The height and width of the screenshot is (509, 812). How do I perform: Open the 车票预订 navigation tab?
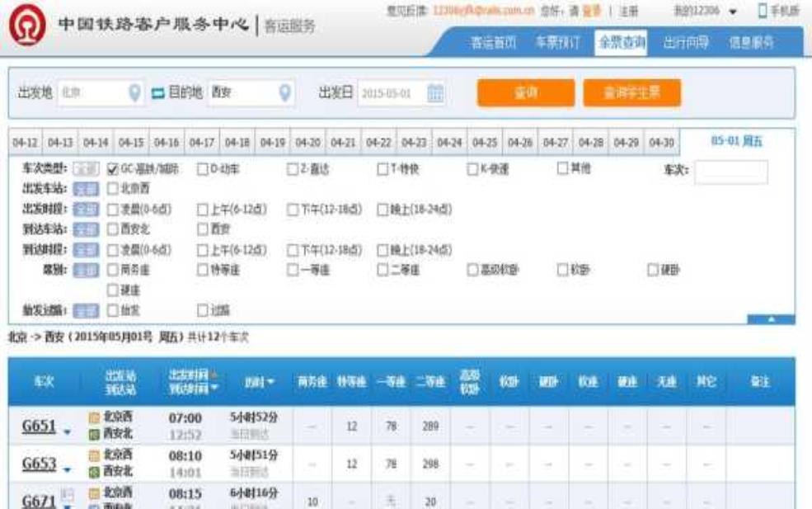tap(557, 43)
